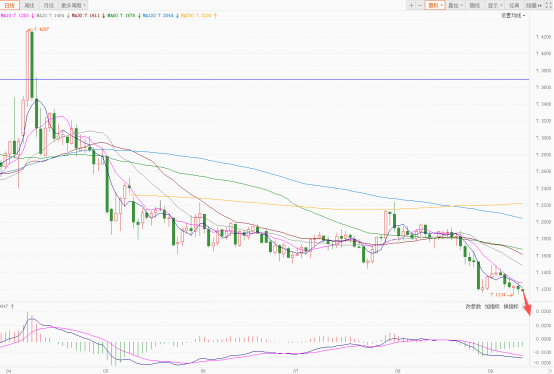Click the MA120 blue down arrow

point(177,16)
